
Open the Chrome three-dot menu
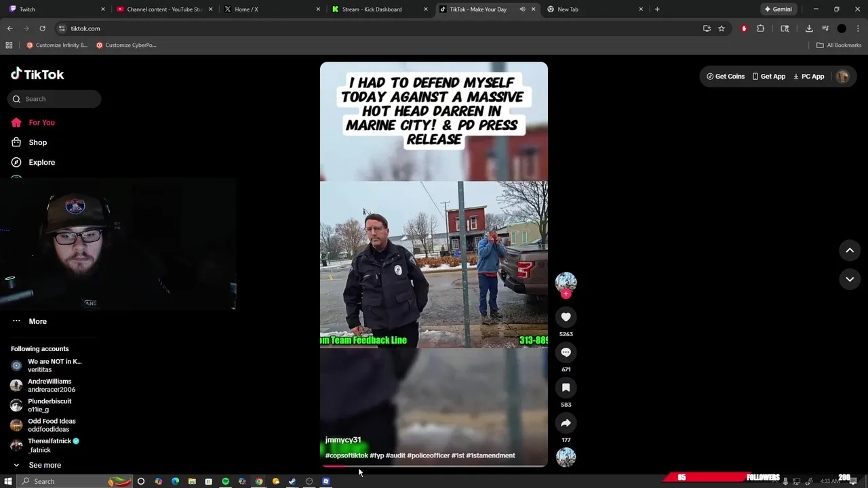point(858,28)
